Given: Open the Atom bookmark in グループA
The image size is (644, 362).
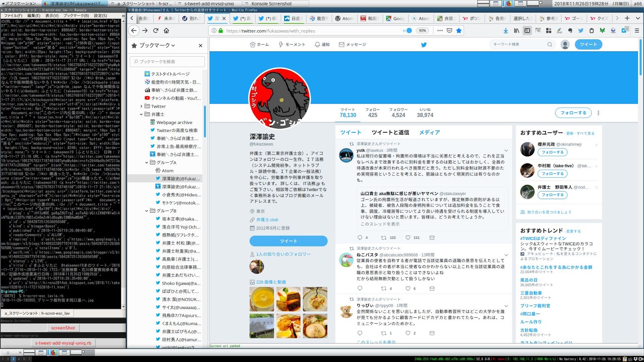Looking at the screenshot, I should (167, 171).
